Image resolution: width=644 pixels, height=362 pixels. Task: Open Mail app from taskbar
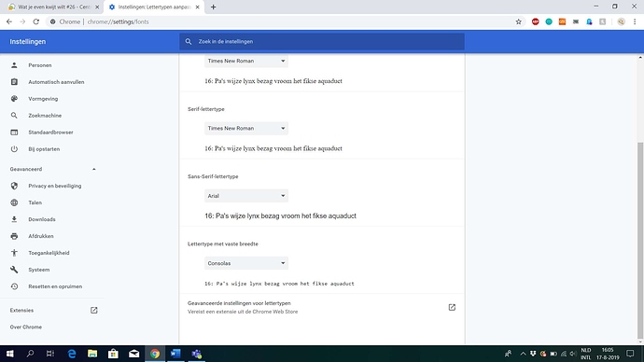[x=133, y=354]
